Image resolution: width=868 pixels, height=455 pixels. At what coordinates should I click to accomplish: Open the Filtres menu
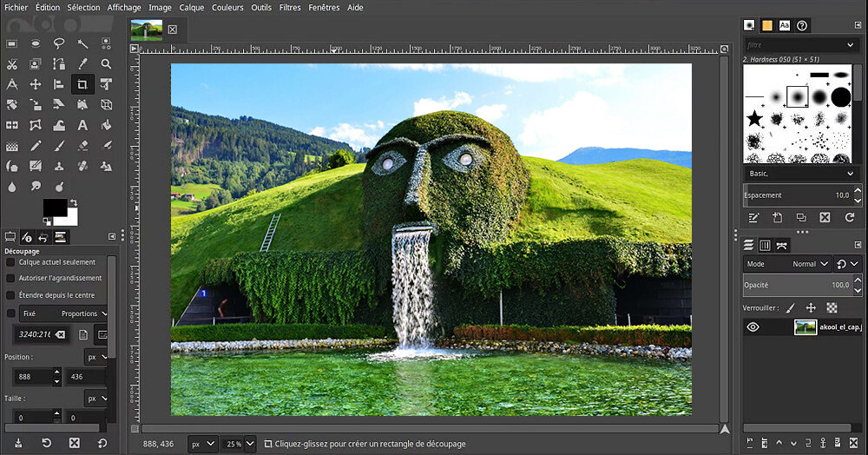(290, 7)
